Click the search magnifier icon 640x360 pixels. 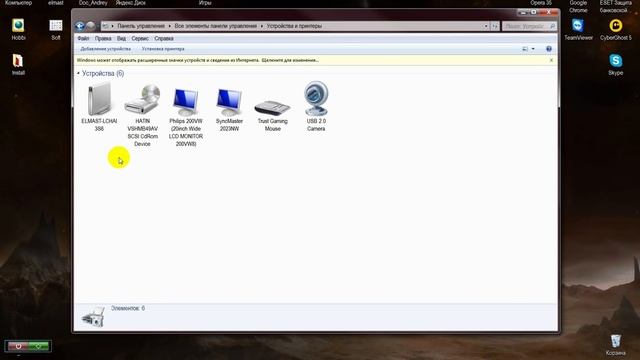(552, 26)
